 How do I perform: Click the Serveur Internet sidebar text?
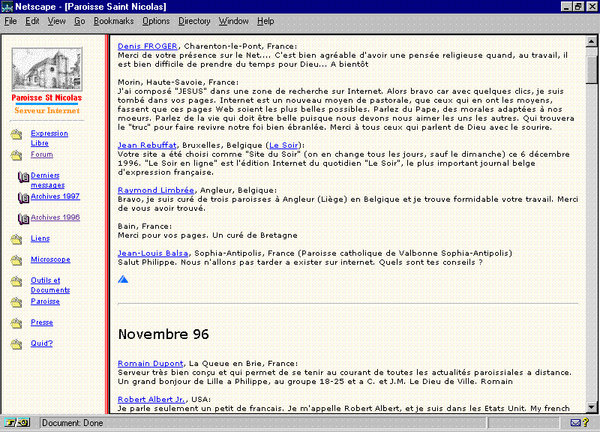tap(47, 111)
